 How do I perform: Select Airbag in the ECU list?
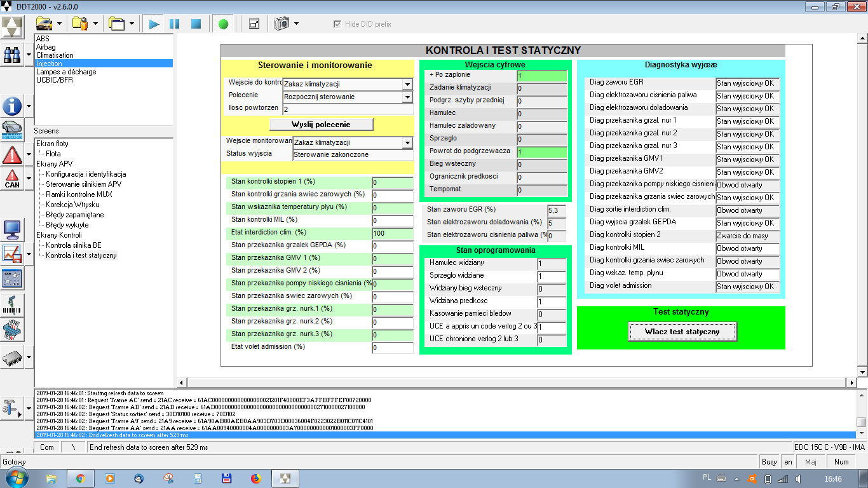[x=46, y=47]
